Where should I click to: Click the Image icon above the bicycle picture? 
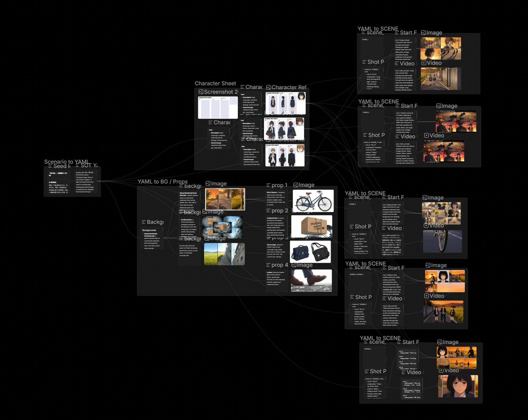[x=296, y=185]
